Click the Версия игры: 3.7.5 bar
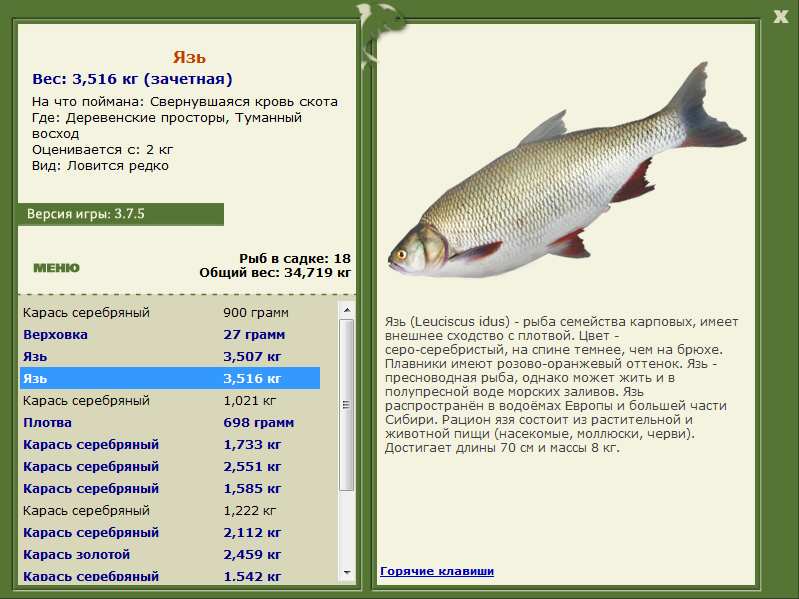The width and height of the screenshot is (799, 599). 121,214
